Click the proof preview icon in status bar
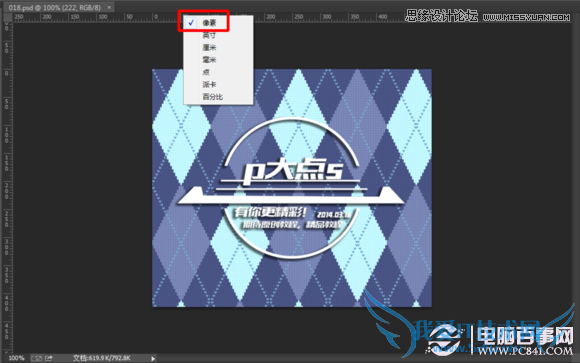This screenshot has height=363, width=580. (36, 358)
